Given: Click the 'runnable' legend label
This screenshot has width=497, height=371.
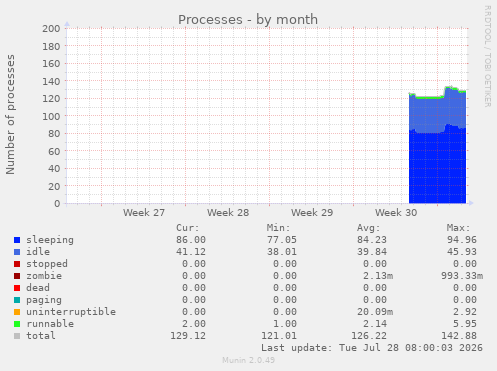Looking at the screenshot, I should coord(50,324).
